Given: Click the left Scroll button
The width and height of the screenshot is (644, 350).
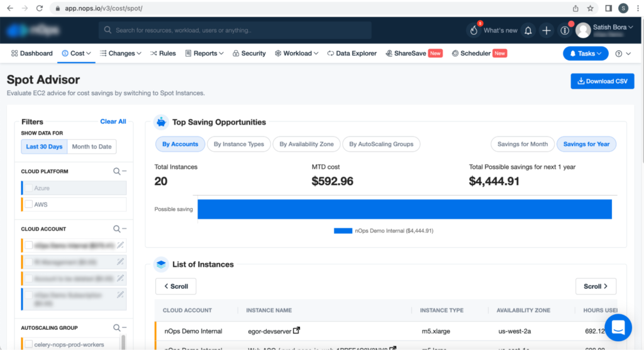Looking at the screenshot, I should pyautogui.click(x=176, y=286).
